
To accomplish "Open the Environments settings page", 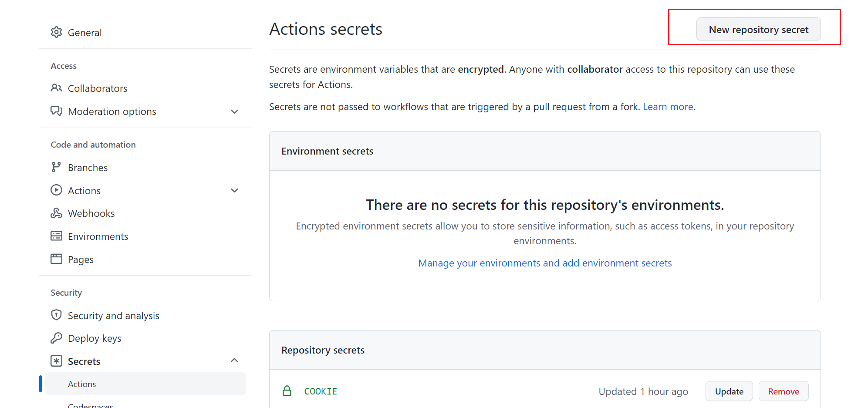I will [98, 236].
